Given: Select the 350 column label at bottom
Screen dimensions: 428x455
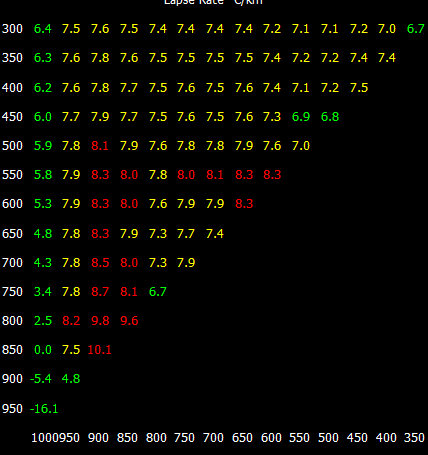Looking at the screenshot, I should 414,437.
